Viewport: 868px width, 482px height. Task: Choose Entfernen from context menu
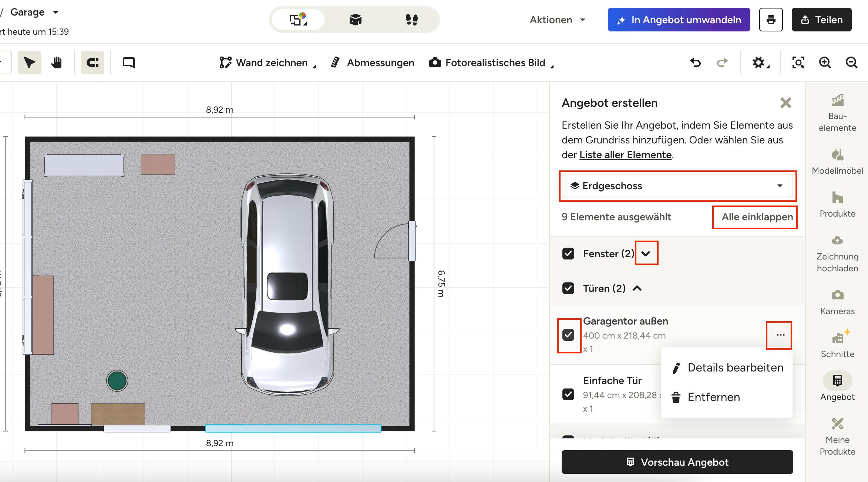click(727, 397)
